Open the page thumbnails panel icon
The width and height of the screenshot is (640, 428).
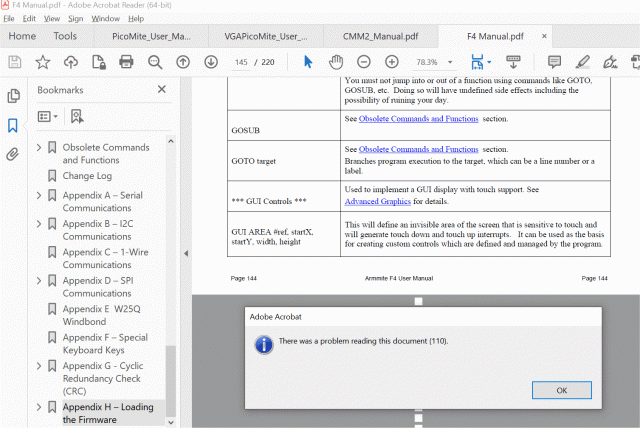(13, 96)
